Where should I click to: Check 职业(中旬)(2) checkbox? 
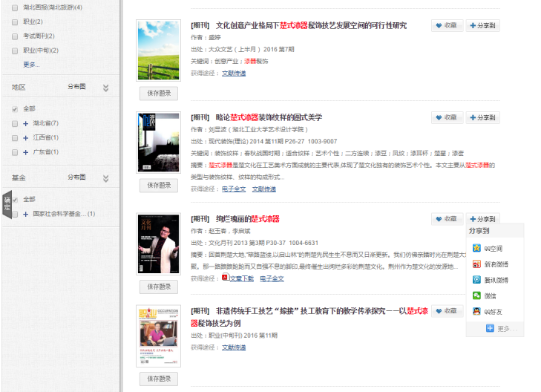15,50
